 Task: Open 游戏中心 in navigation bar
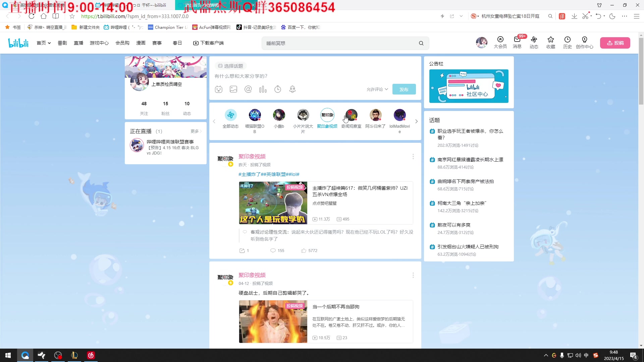coord(99,43)
